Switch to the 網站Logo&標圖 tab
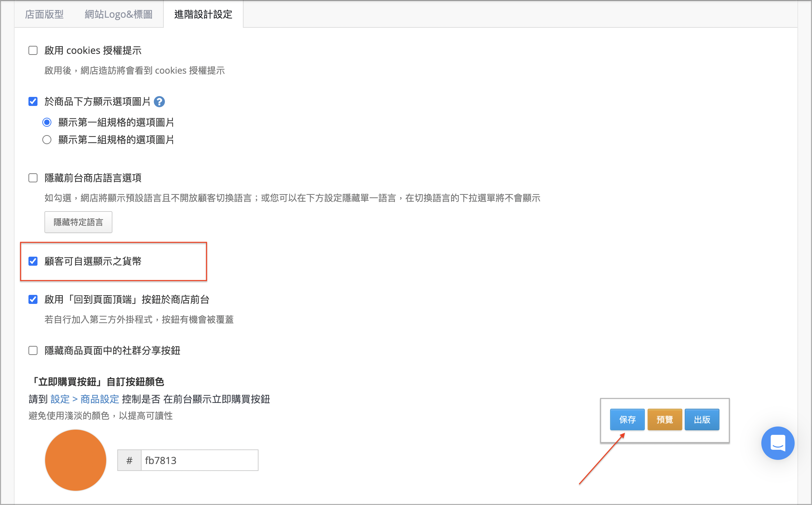The height and width of the screenshot is (505, 812). (x=118, y=14)
